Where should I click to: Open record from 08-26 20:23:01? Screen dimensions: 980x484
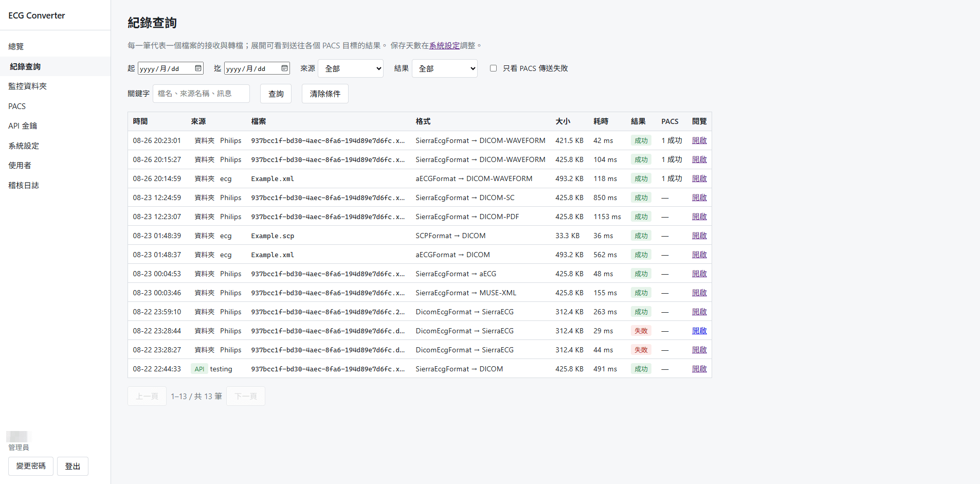pos(699,140)
